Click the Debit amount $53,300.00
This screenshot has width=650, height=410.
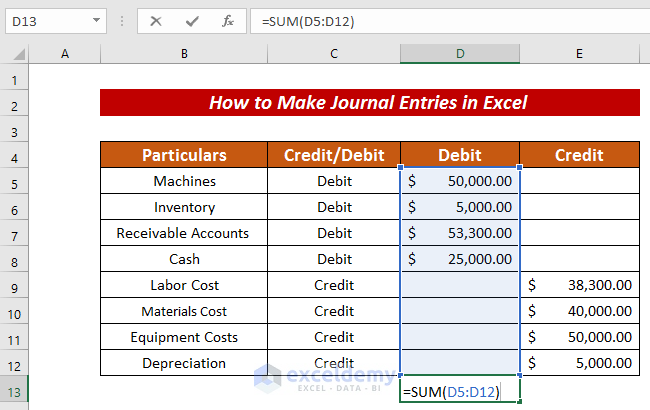point(460,233)
